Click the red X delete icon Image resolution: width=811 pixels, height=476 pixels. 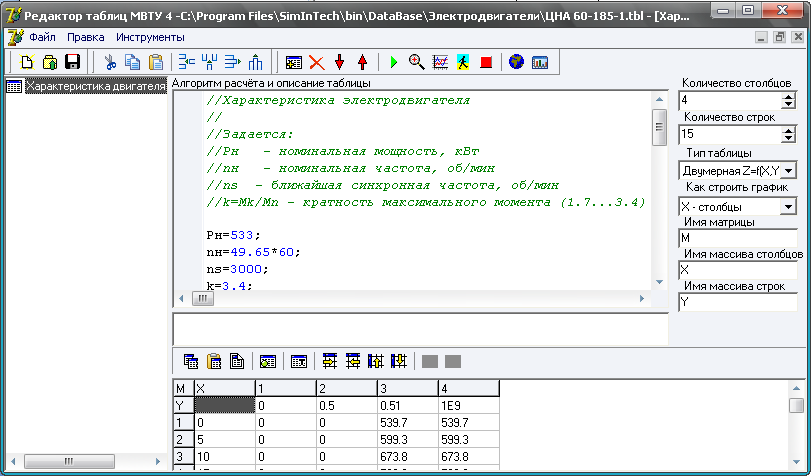pos(317,62)
